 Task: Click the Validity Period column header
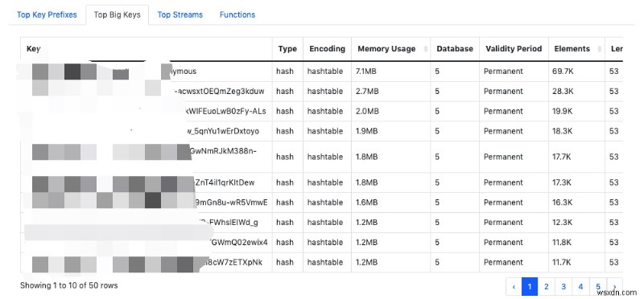(x=514, y=49)
